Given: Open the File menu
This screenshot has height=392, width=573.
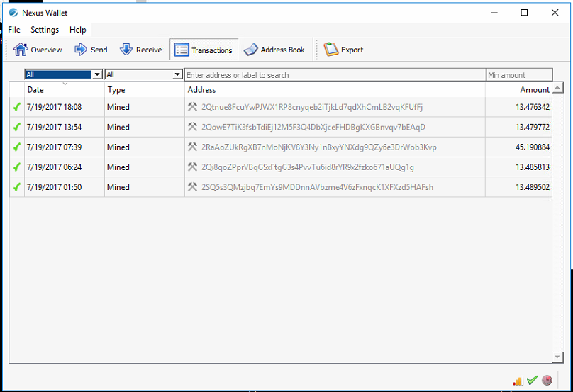Looking at the screenshot, I should point(14,30).
